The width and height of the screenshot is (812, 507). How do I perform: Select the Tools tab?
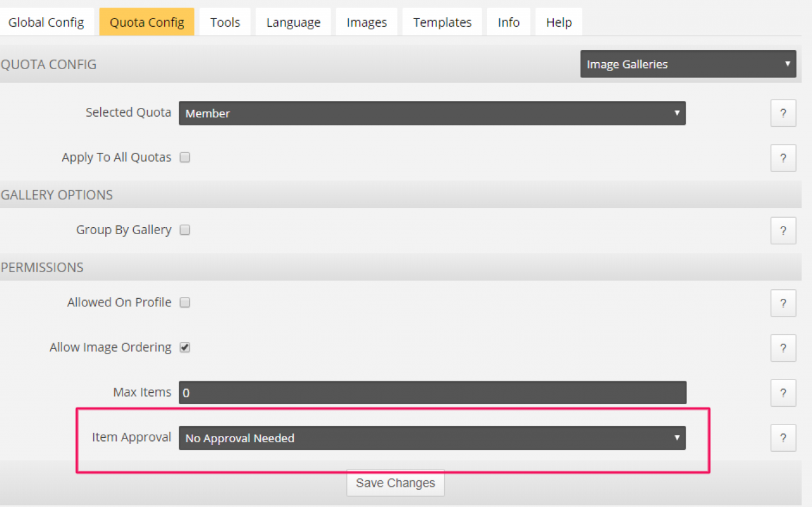[x=225, y=22]
